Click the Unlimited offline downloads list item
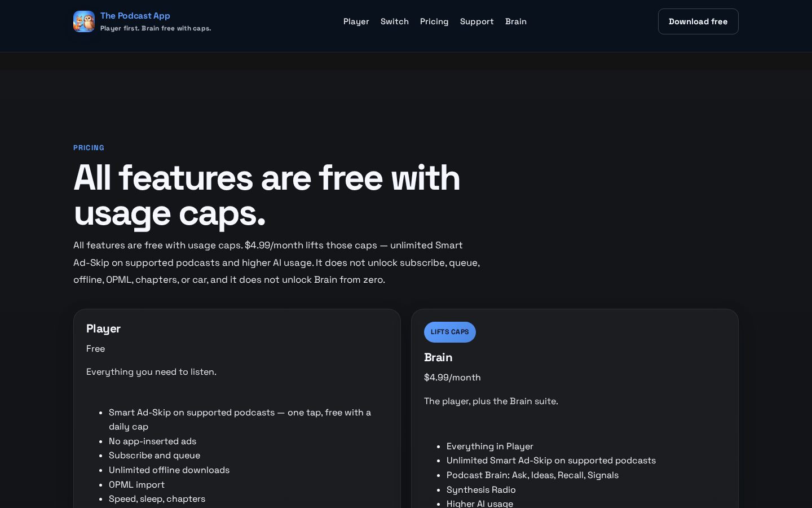 (169, 470)
